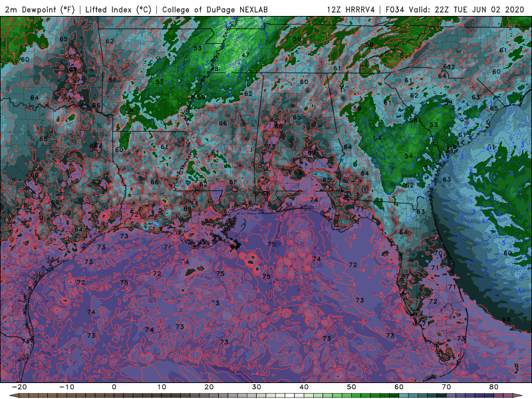
Task: Click the right arrow end of the color bar
Action: pos(519,396)
